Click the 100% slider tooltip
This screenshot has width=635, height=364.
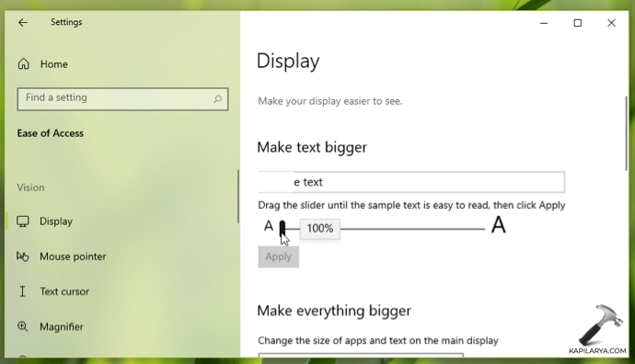(x=320, y=229)
